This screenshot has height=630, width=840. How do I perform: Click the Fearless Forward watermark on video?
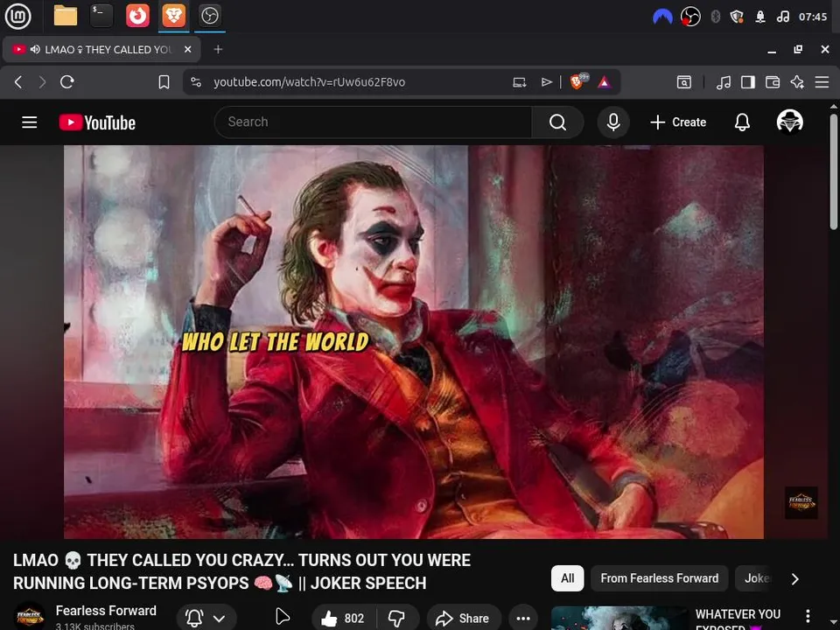click(x=801, y=502)
